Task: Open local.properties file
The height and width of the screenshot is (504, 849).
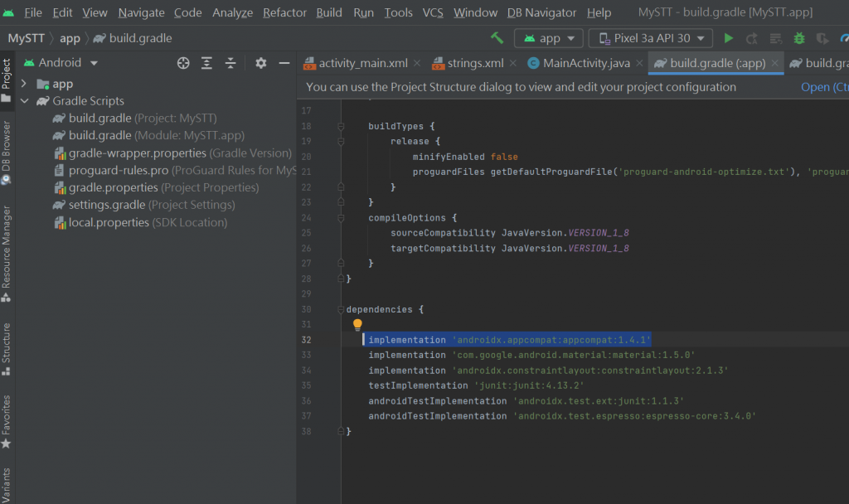Action: (141, 222)
